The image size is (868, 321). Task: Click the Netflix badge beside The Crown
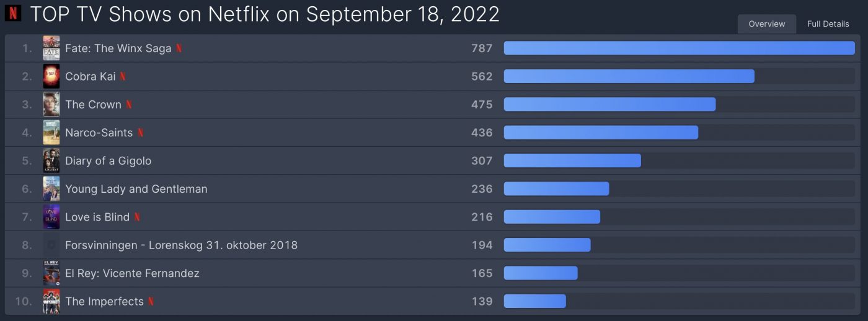pyautogui.click(x=129, y=104)
